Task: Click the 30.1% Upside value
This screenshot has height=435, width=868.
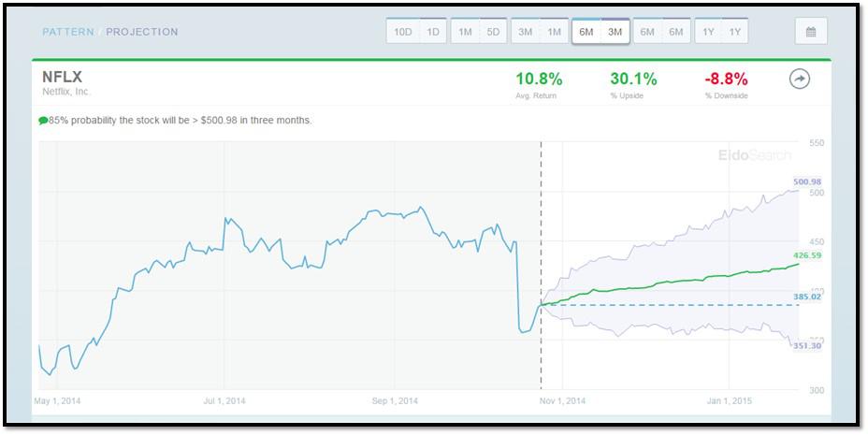Action: (634, 80)
